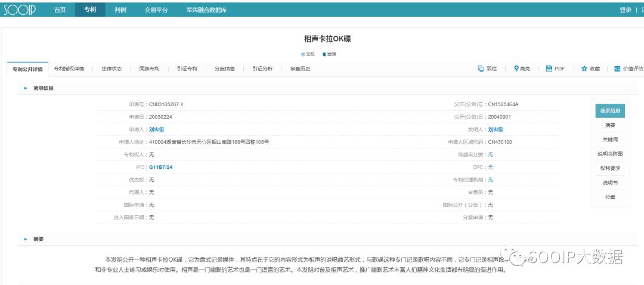Open 军民融合数据库 navigation item

(206, 10)
